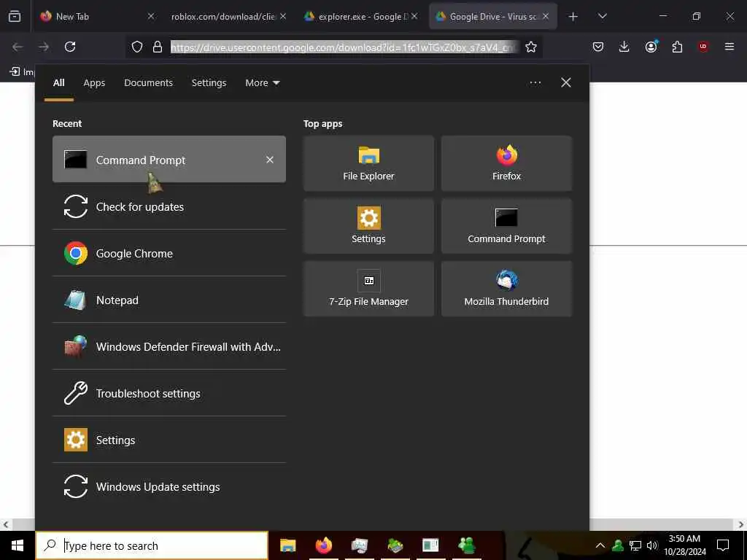The image size is (747, 560).
Task: Bookmark this page with the star
Action: coord(531,47)
